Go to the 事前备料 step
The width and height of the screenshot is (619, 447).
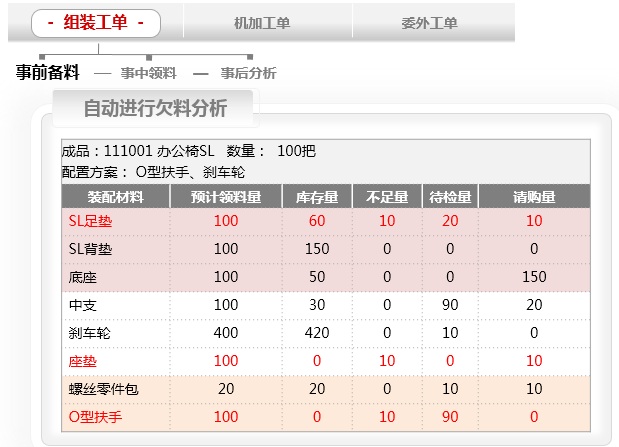click(47, 73)
